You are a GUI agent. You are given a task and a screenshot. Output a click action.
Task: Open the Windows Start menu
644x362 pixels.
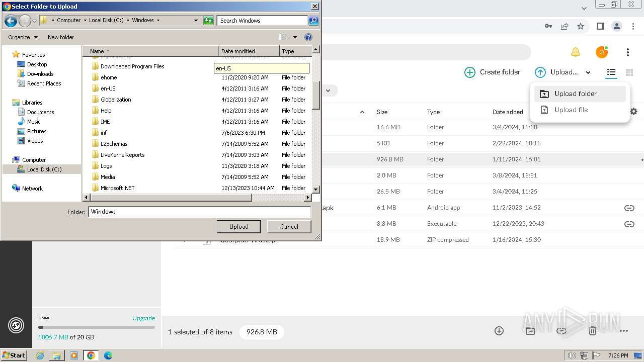pyautogui.click(x=14, y=355)
